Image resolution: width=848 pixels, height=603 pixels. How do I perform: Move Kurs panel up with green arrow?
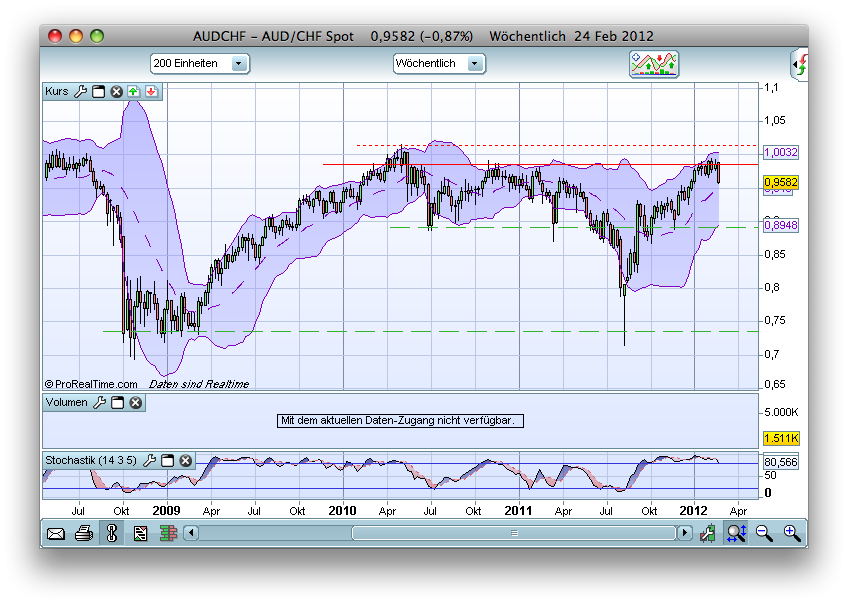click(134, 91)
